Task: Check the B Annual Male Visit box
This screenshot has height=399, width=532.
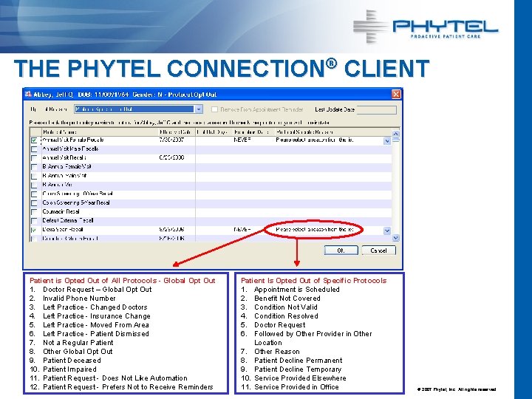Action: [x=34, y=176]
